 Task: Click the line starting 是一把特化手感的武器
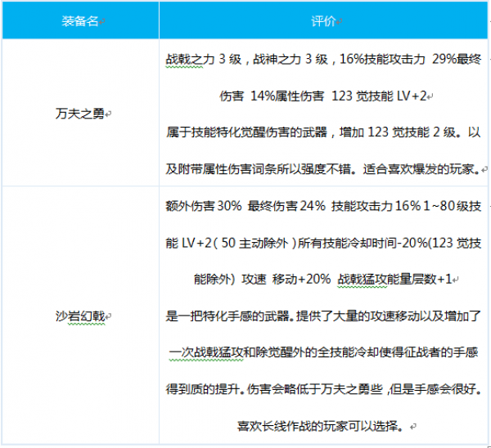pyautogui.click(x=323, y=316)
